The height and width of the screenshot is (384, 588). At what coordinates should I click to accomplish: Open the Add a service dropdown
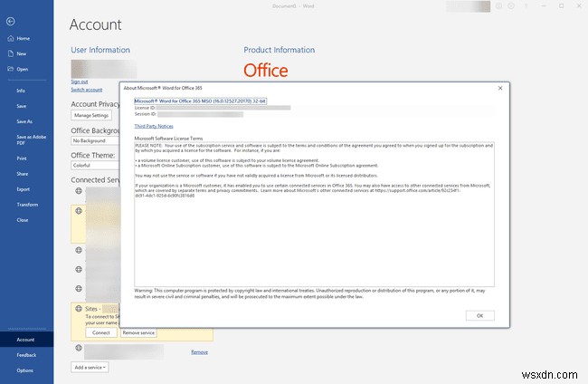(x=90, y=367)
